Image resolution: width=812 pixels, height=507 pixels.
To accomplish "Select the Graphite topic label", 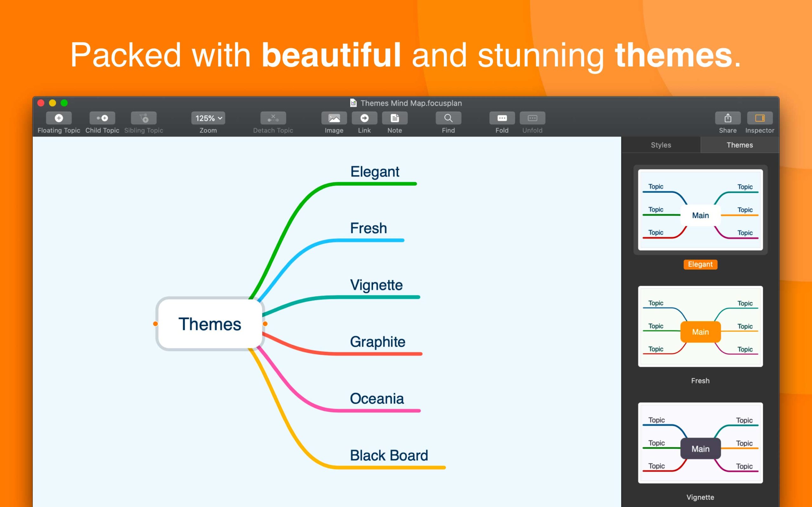I will pos(377,342).
